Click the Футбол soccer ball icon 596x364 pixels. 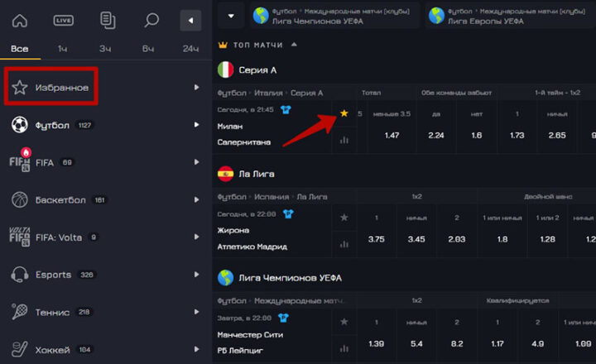coord(20,125)
